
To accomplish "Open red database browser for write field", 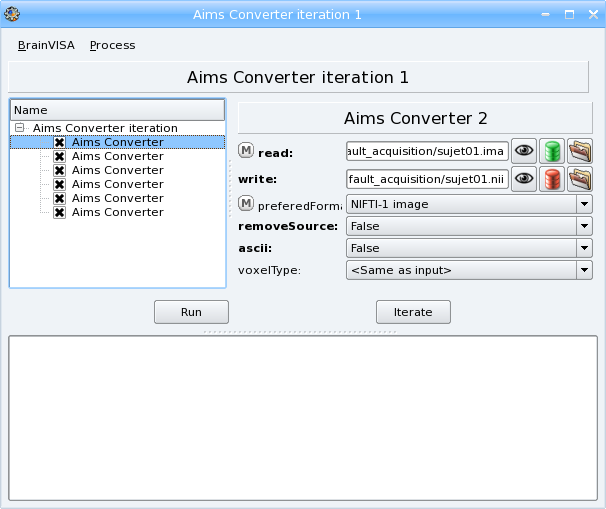I will point(551,179).
